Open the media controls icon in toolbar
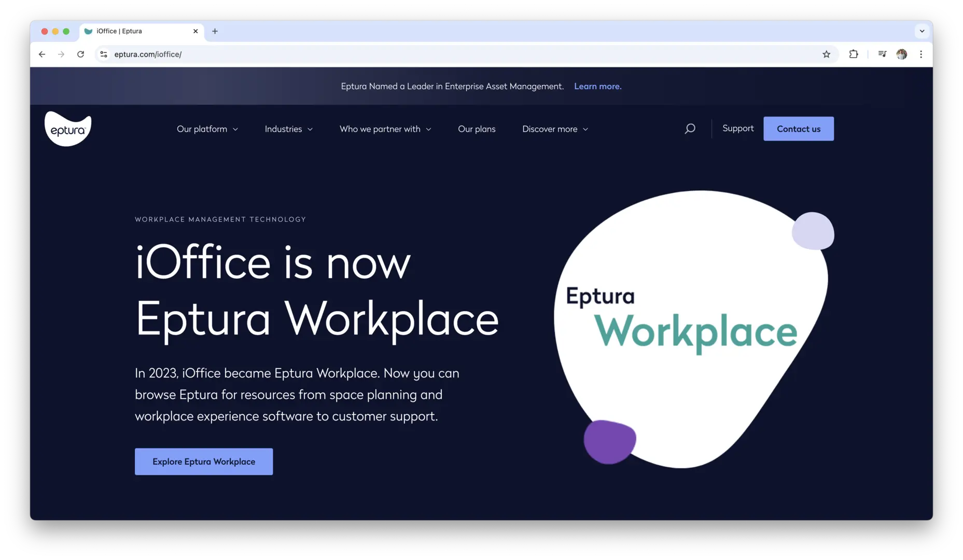963x560 pixels. [x=882, y=54]
